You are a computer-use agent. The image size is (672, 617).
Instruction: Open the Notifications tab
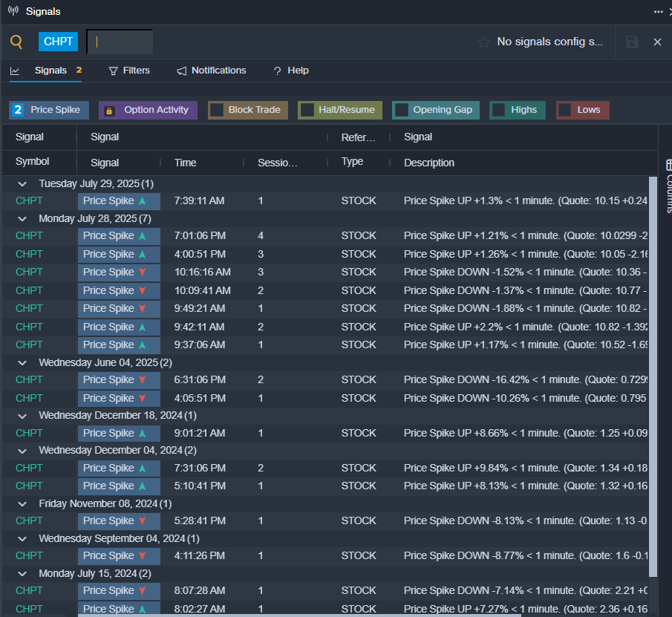212,71
